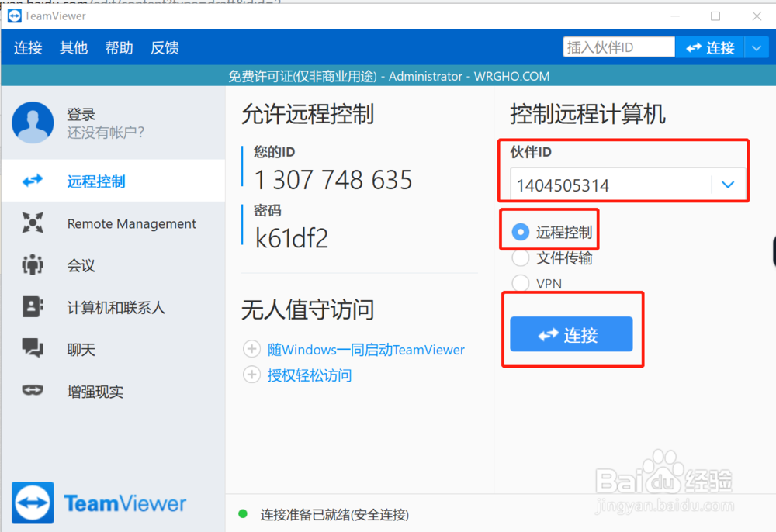Screen dimensions: 776x532
Task: Expand the 伙伴ID history dropdown arrow
Action: coord(728,185)
